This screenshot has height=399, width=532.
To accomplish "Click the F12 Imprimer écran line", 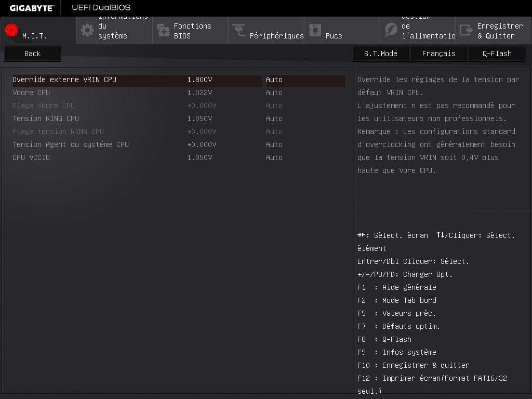I will 432,385.
